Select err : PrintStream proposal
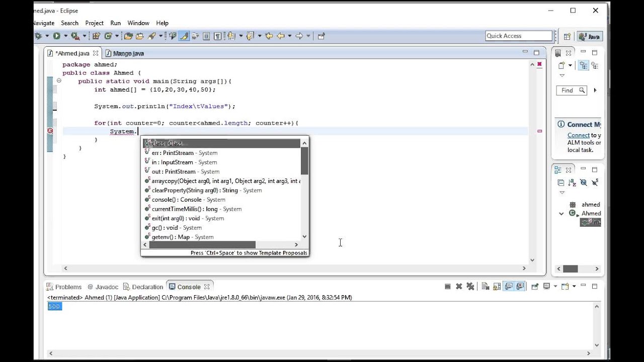Viewport: 644px width, 362px height. pyautogui.click(x=222, y=153)
